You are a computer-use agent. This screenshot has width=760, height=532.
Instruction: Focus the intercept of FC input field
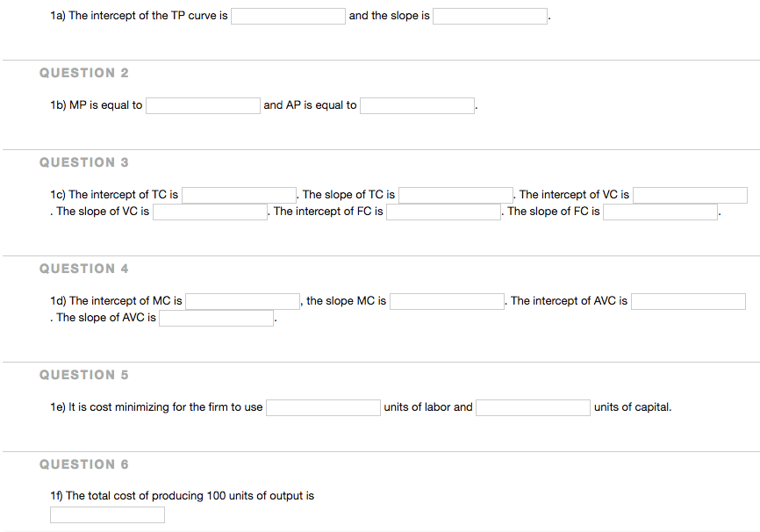click(443, 212)
